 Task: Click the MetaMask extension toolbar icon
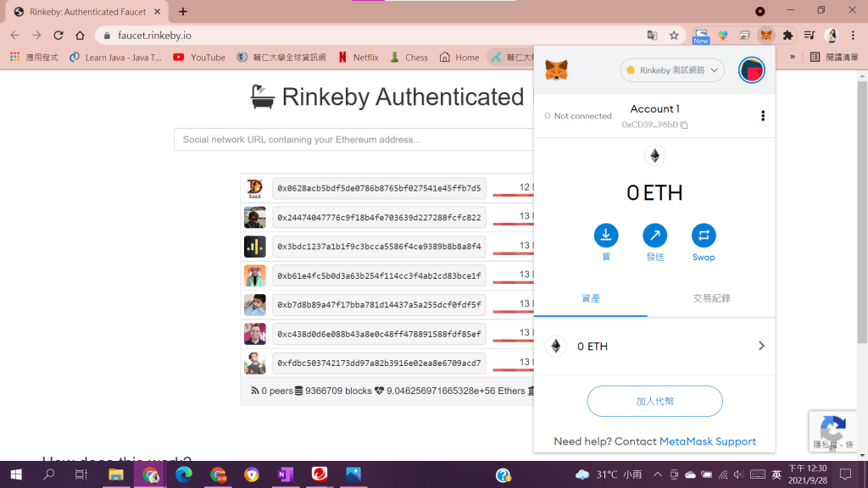[766, 36]
